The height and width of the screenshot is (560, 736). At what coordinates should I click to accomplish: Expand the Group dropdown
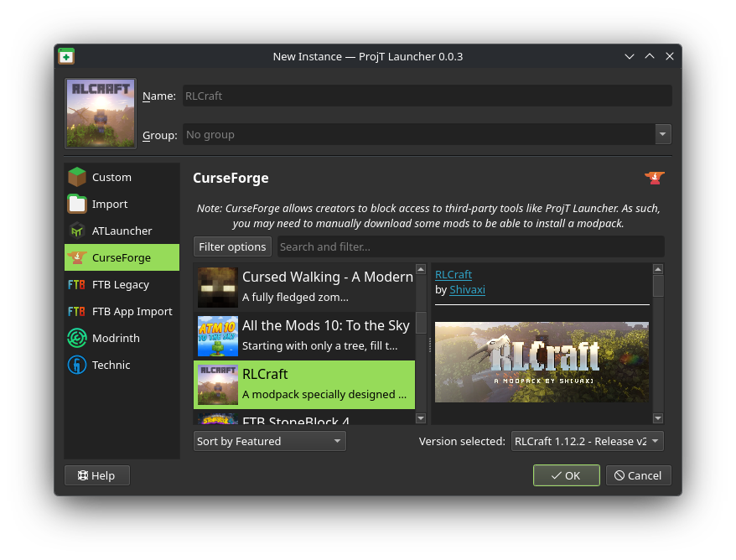(x=662, y=134)
